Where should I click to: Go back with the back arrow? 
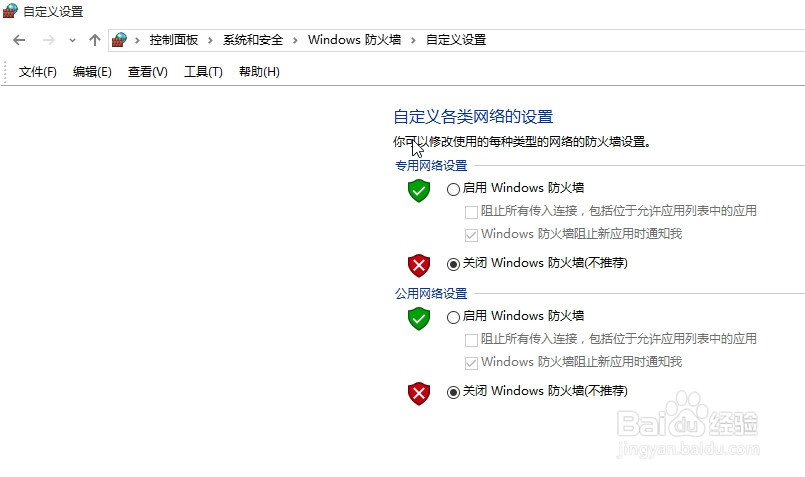pyautogui.click(x=20, y=40)
